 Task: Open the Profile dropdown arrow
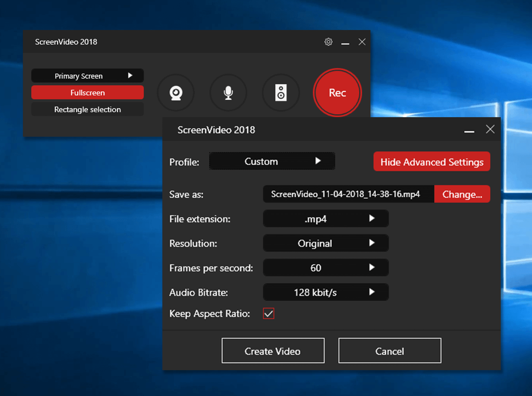(x=319, y=161)
